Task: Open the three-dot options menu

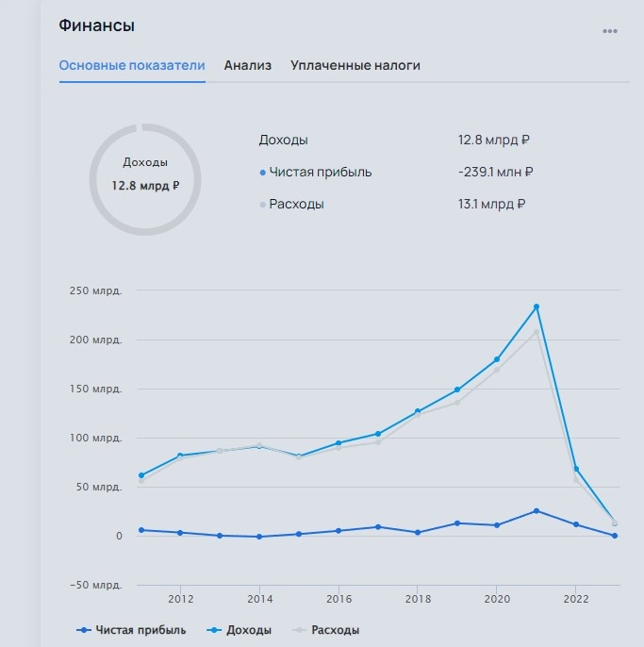Action: tap(610, 31)
